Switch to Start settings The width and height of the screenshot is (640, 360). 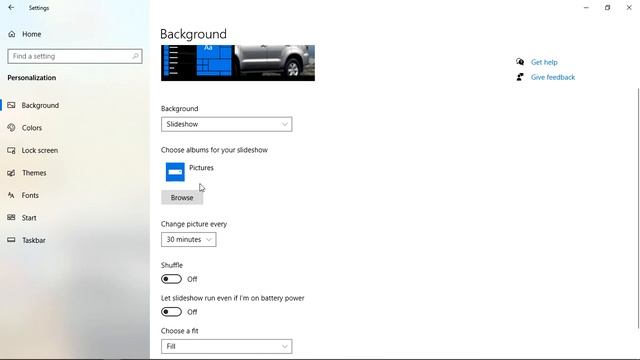29,218
